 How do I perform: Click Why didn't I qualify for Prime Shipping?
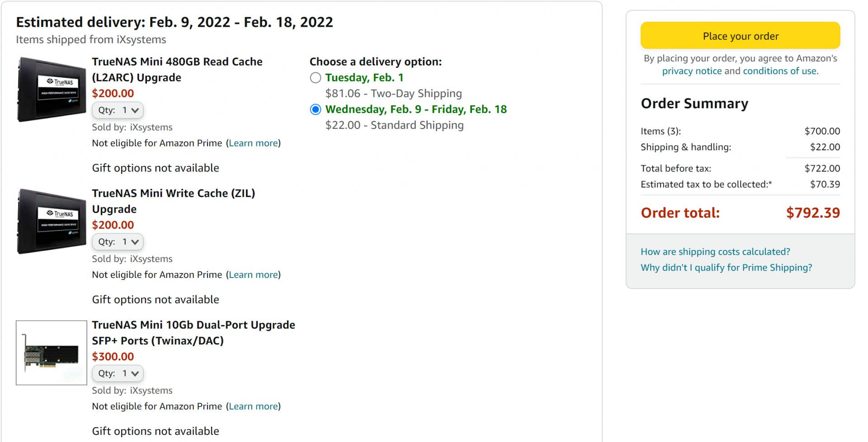[x=726, y=267]
